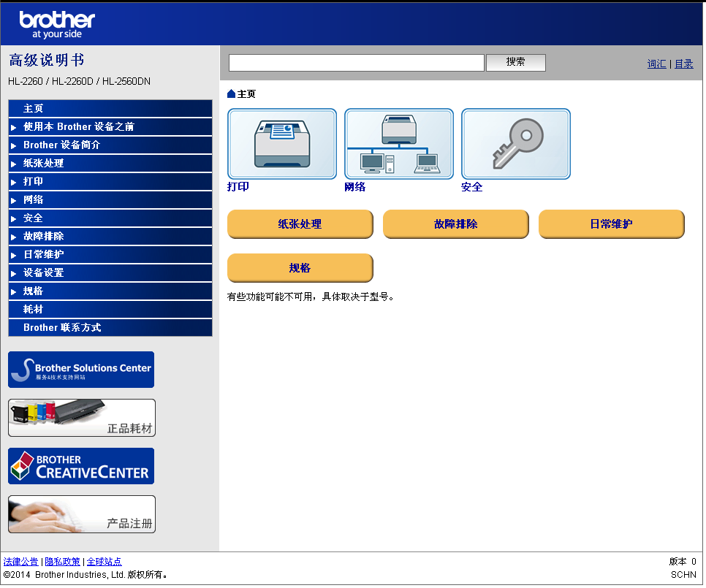Expand arrow next to sidebar 网络
The width and height of the screenshot is (706, 588).
[13, 201]
